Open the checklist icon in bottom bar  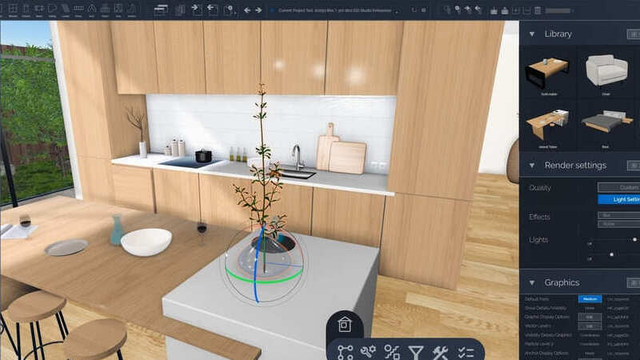466,352
